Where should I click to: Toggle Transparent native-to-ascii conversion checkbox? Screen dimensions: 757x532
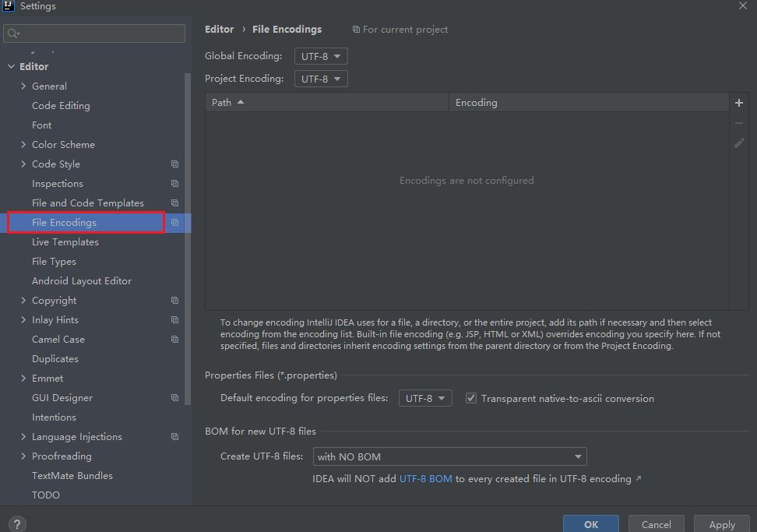(470, 398)
